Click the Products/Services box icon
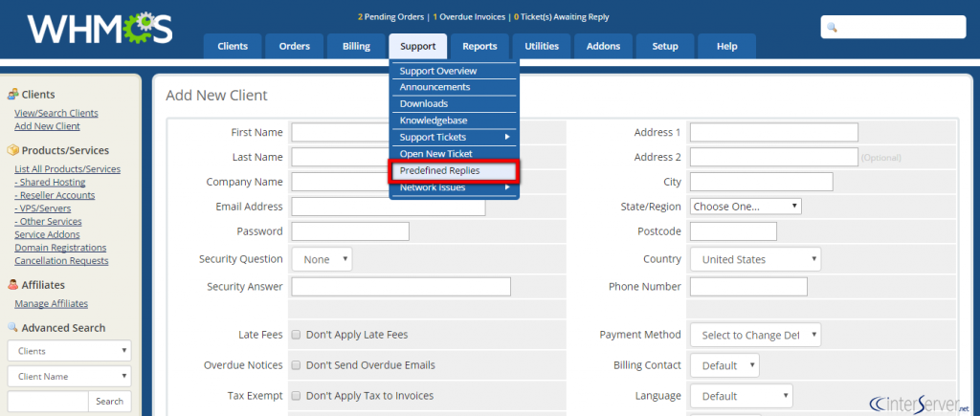This screenshot has height=416, width=980. tap(12, 150)
